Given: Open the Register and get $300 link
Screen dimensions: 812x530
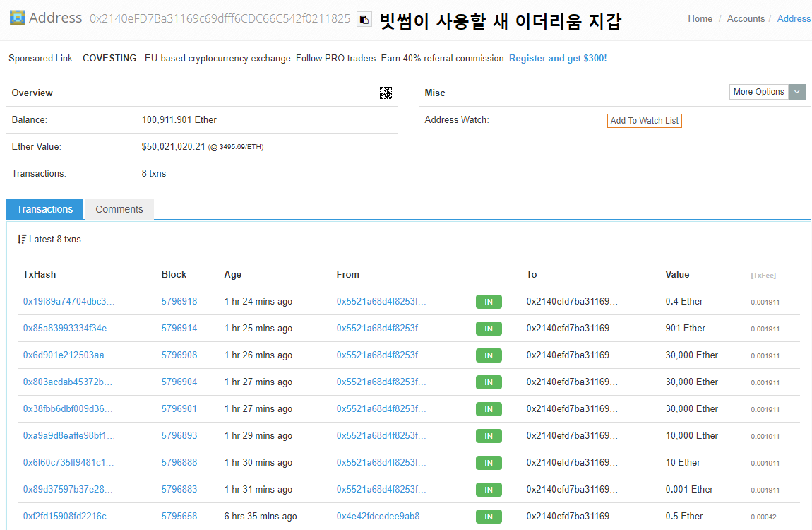Looking at the screenshot, I should (x=558, y=59).
